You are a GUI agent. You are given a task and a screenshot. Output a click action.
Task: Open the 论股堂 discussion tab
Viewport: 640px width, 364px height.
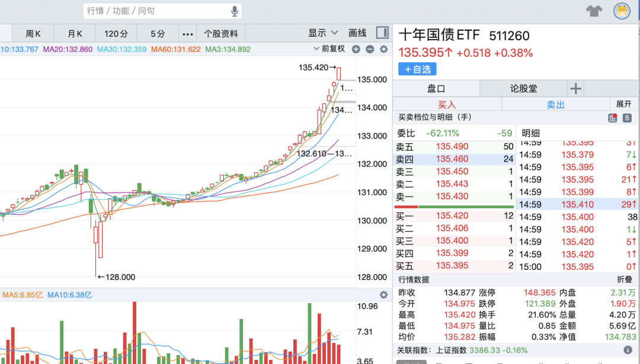click(524, 88)
